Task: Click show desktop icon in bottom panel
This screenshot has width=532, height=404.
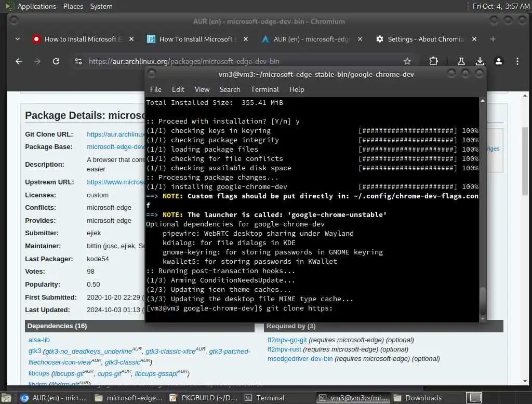Action: click(x=6, y=398)
